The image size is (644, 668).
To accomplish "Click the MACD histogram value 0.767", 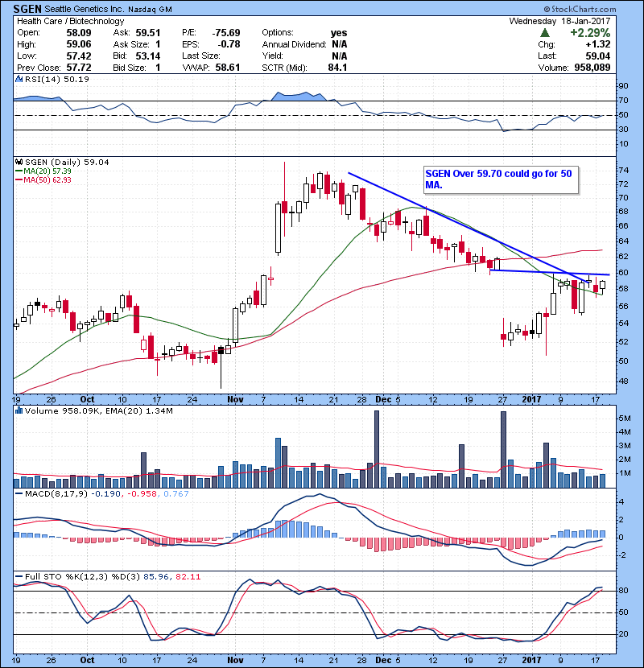I will [176, 494].
